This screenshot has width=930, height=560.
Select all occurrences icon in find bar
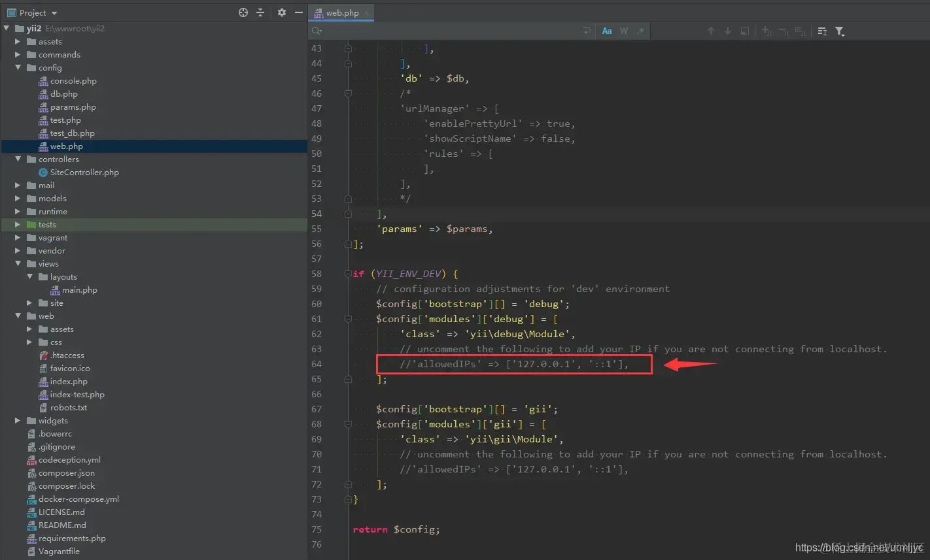[800, 31]
